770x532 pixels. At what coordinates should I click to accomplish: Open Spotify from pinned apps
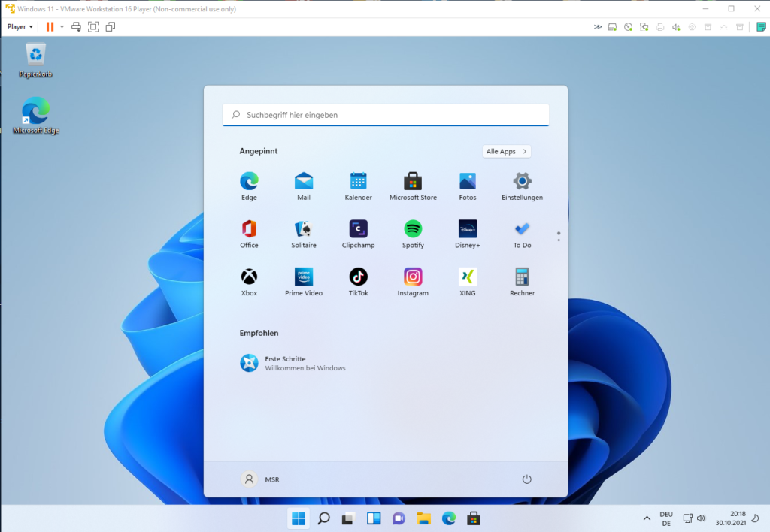click(413, 229)
